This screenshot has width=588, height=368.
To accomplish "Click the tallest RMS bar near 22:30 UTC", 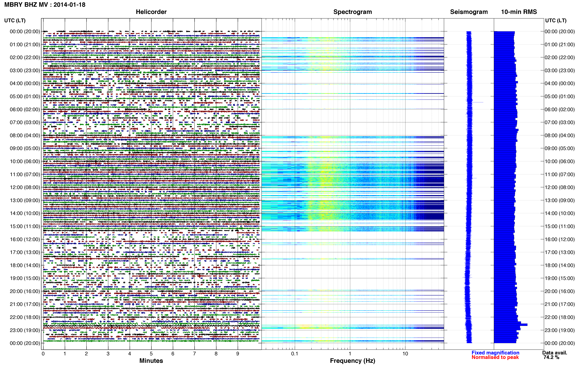I will tap(510, 325).
